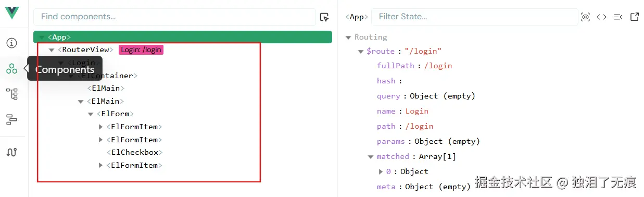Activate the select component in page picker
644x197 pixels.
click(x=324, y=17)
